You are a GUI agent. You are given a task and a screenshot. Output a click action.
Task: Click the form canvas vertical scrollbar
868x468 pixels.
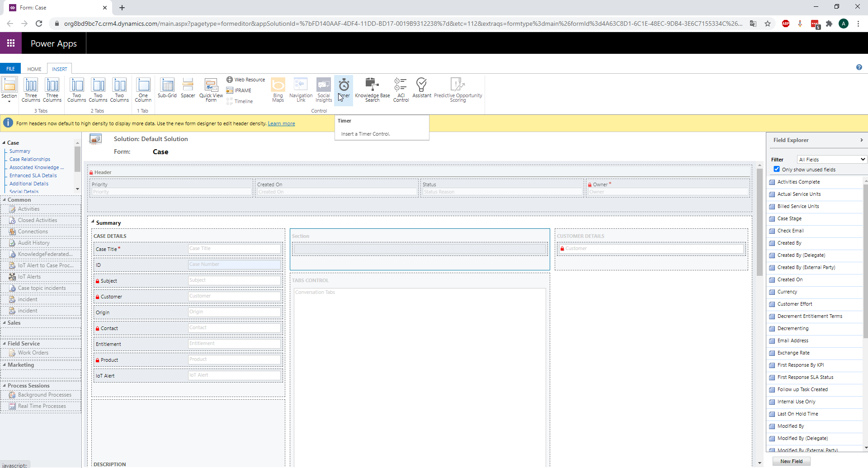point(759,222)
